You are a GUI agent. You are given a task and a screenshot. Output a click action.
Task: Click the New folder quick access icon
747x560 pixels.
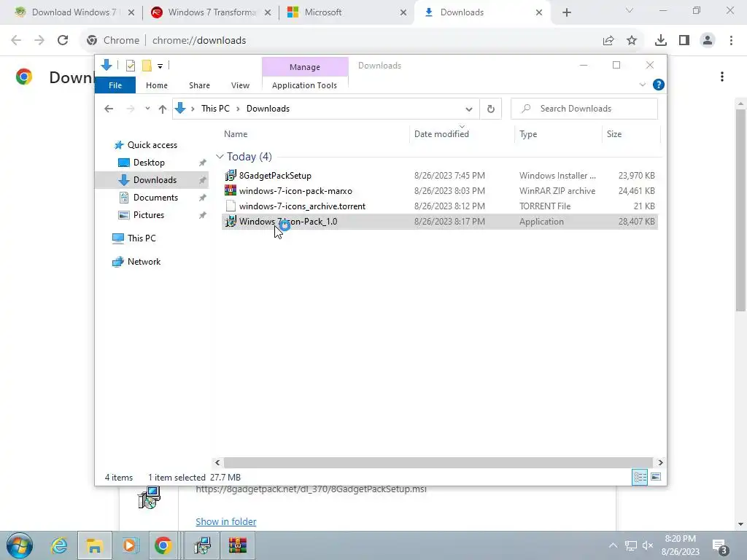[147, 66]
